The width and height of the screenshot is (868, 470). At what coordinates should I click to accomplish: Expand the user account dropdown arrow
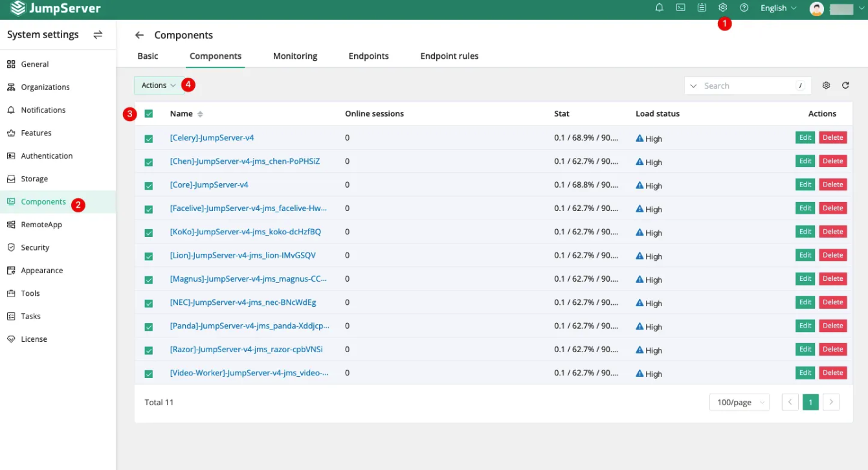(861, 8)
